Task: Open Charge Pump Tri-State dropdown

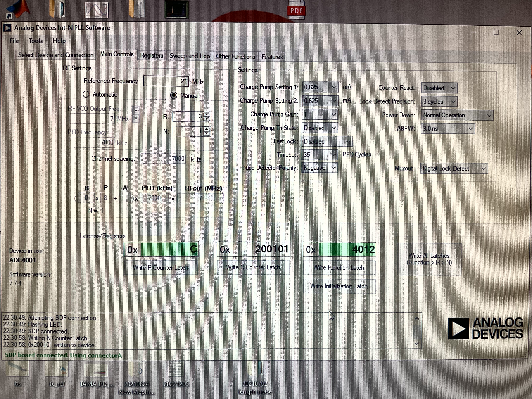Action: (x=320, y=128)
